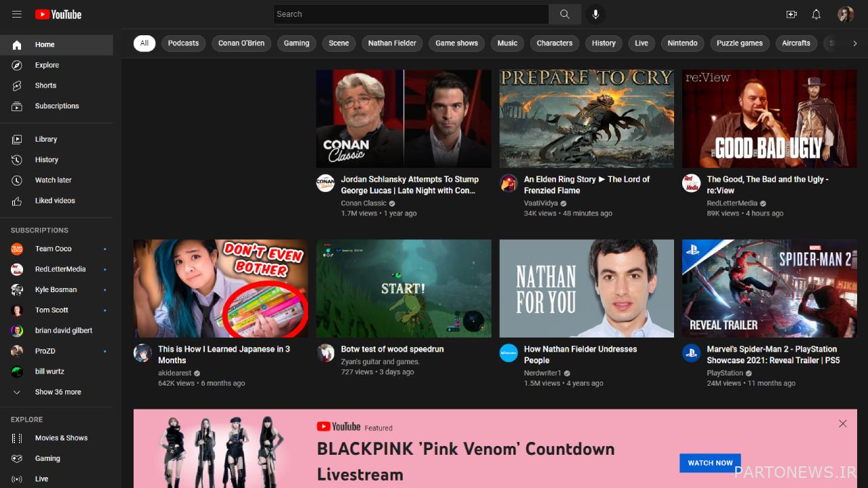Image resolution: width=868 pixels, height=488 pixels.
Task: Select the Game shows chip
Action: [456, 43]
